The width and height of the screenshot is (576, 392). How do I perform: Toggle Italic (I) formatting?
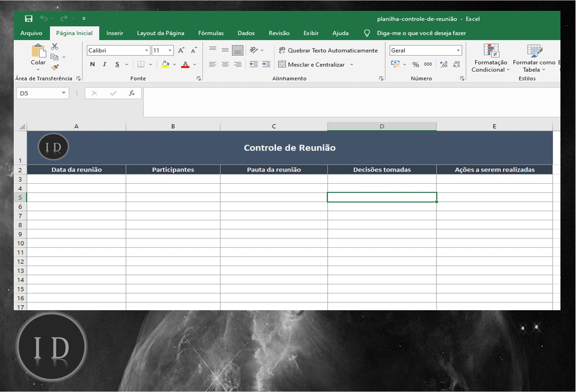coord(105,64)
